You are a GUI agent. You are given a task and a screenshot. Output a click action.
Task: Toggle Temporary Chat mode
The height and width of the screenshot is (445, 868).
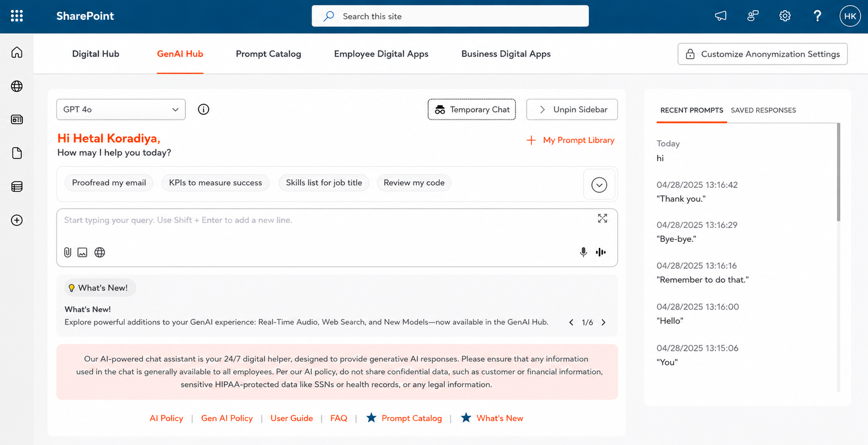472,110
